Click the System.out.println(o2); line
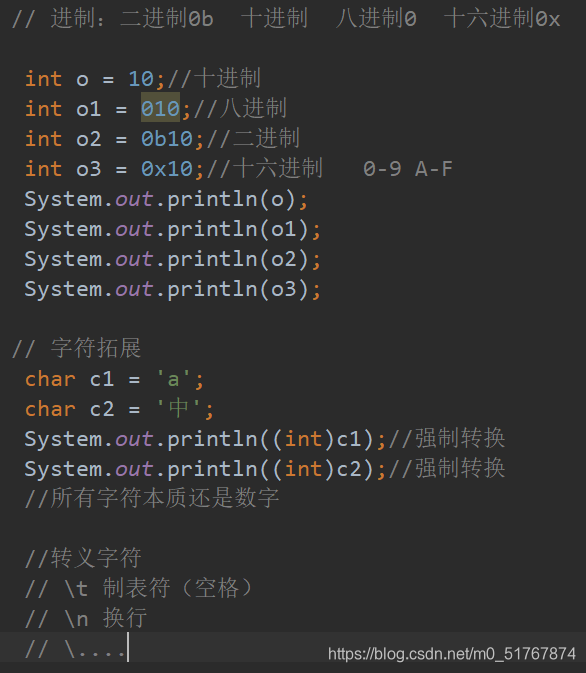The image size is (586, 673). [x=173, y=260]
